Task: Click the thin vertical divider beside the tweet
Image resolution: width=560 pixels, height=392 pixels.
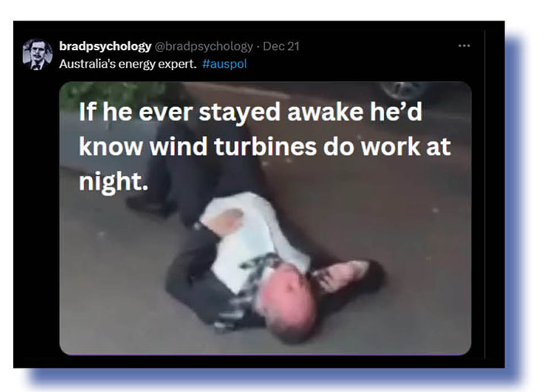Action: coord(484,194)
